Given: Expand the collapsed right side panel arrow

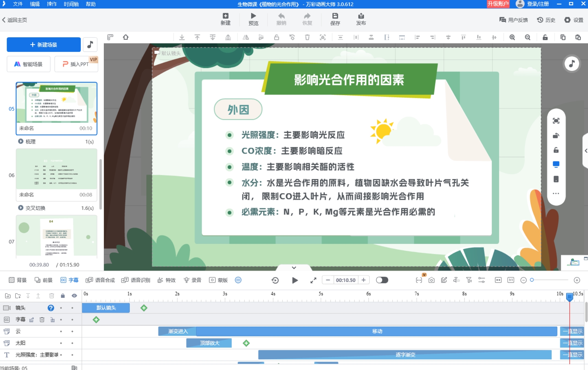Looking at the screenshot, I should click(586, 151).
